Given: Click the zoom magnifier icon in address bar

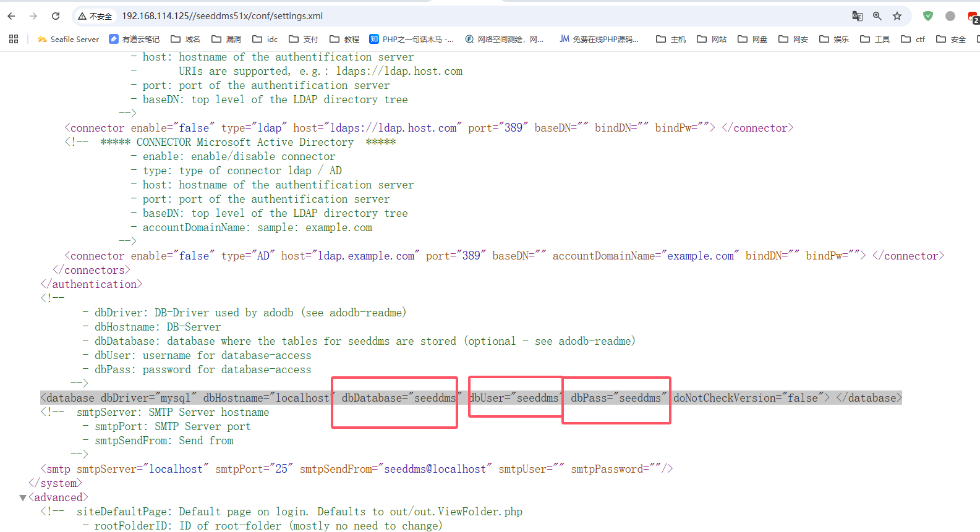Looking at the screenshot, I should pos(877,16).
